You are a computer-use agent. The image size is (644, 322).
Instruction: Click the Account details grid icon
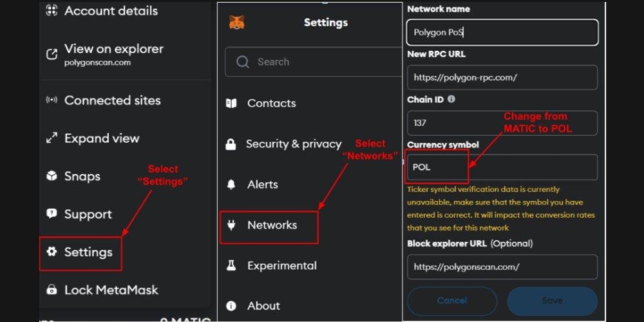[x=52, y=10]
